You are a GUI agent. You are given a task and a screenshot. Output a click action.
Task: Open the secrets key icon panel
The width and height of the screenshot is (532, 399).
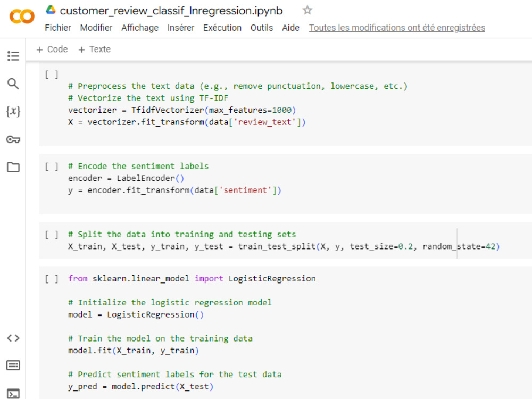pos(13,139)
